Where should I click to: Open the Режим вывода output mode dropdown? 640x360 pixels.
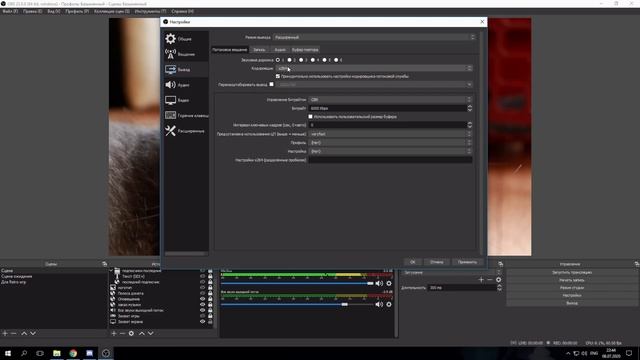tap(374, 37)
